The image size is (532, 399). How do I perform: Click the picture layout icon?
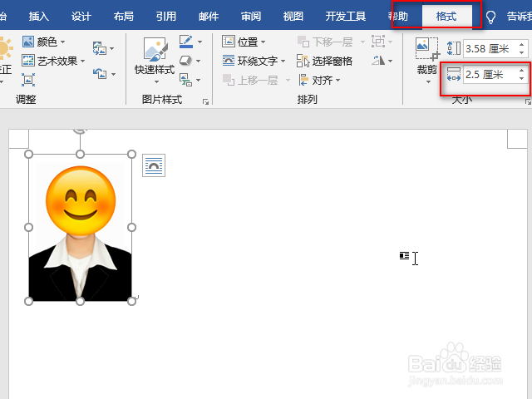click(185, 80)
